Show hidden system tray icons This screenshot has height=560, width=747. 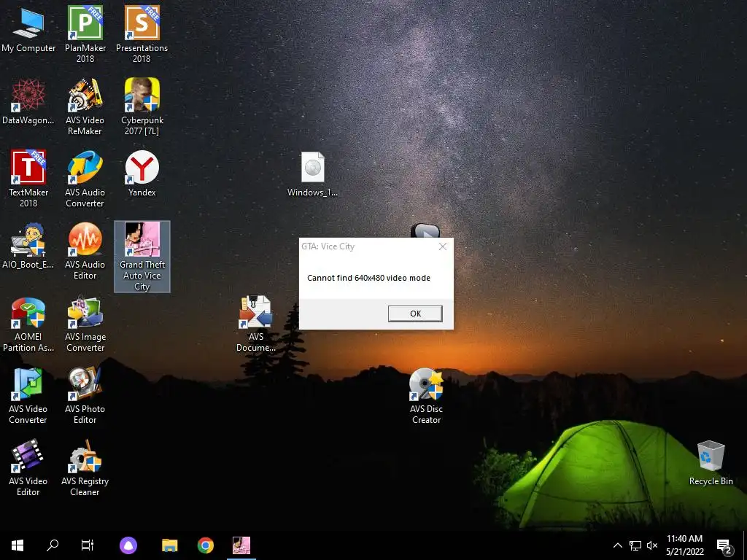click(x=617, y=545)
